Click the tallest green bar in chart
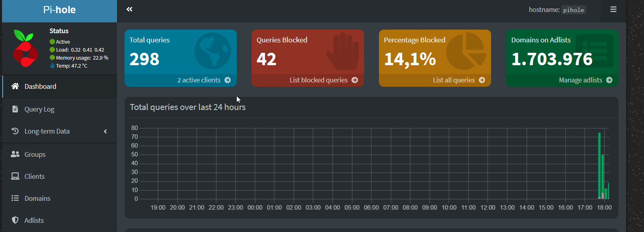 click(x=599, y=166)
